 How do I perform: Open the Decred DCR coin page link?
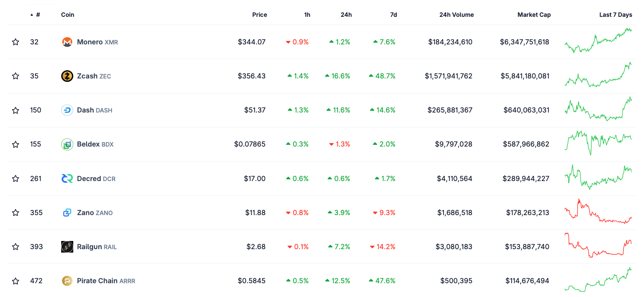pyautogui.click(x=96, y=178)
